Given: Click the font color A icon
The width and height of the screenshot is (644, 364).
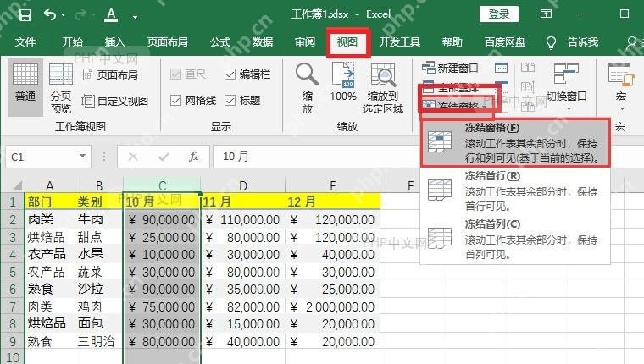Looking at the screenshot, I should (111, 15).
